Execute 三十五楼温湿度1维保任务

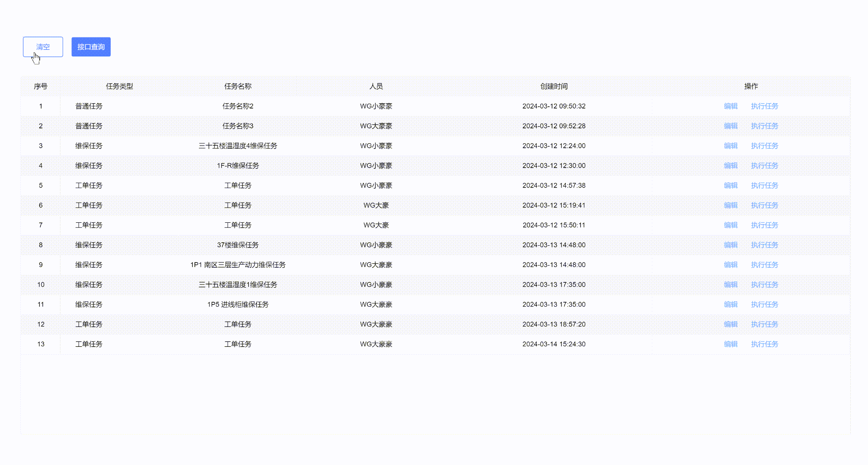coord(764,285)
